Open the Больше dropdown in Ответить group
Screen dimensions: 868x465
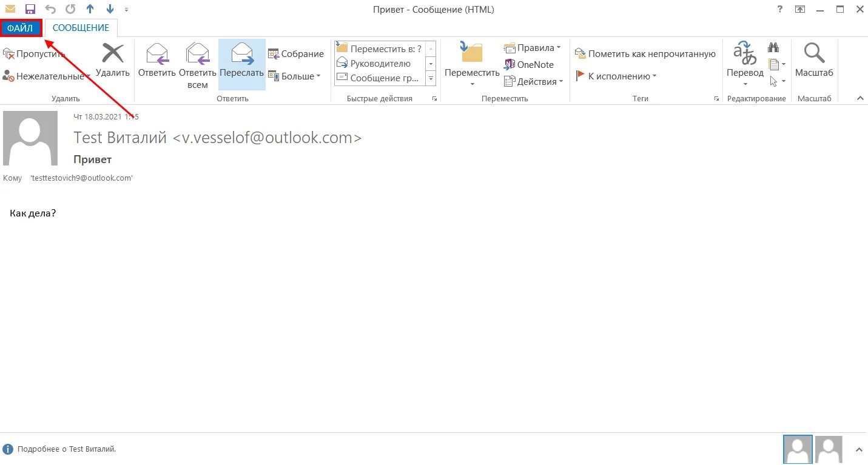[x=295, y=76]
